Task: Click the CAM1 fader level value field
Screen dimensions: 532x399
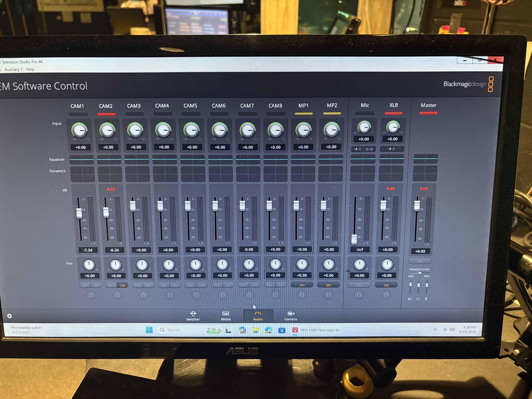Action: coord(88,250)
